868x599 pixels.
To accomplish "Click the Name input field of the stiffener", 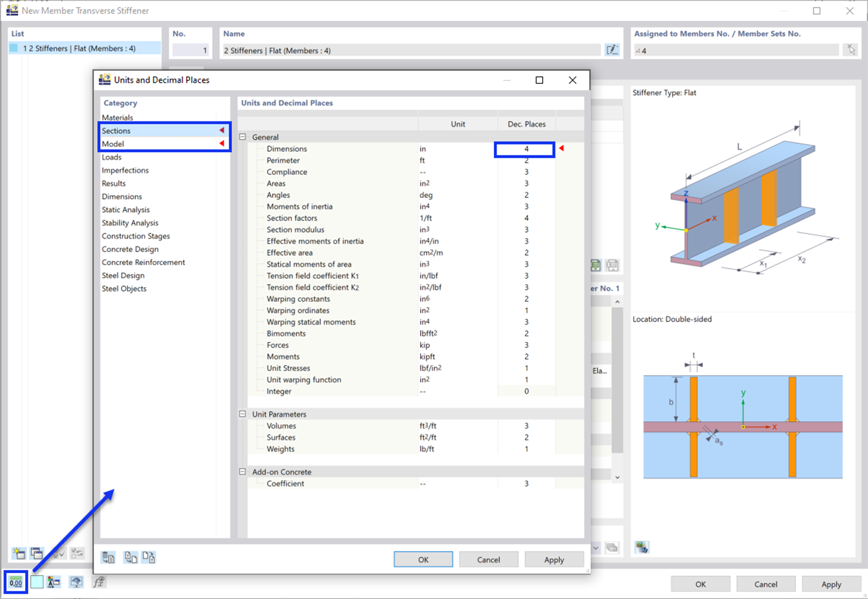I will point(411,51).
